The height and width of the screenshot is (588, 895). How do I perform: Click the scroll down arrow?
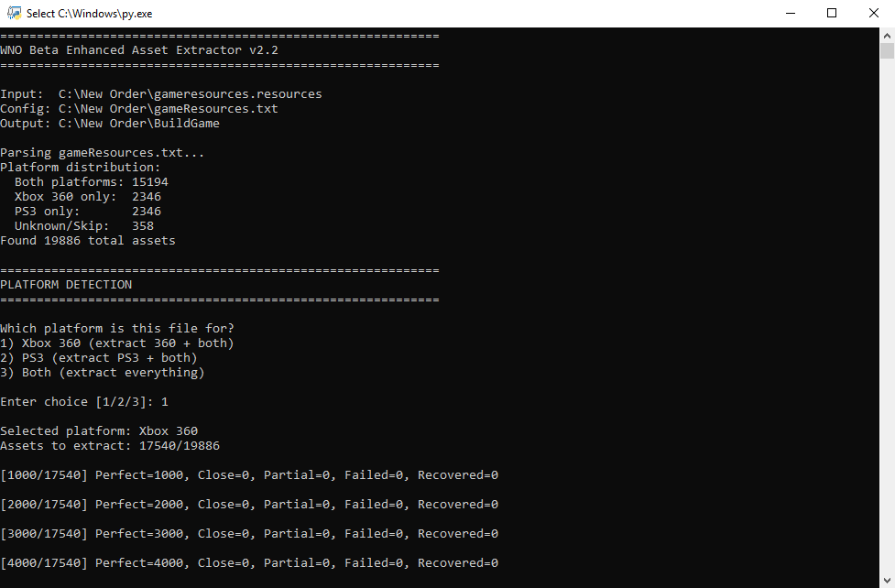point(887,581)
